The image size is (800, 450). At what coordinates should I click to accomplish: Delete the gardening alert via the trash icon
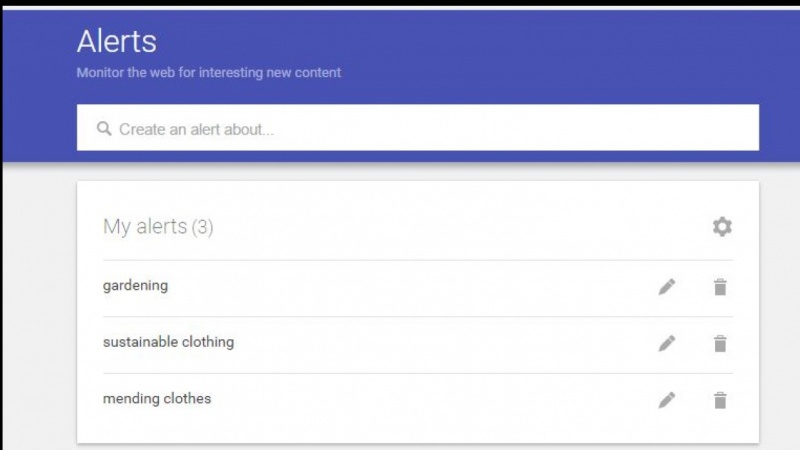click(720, 287)
